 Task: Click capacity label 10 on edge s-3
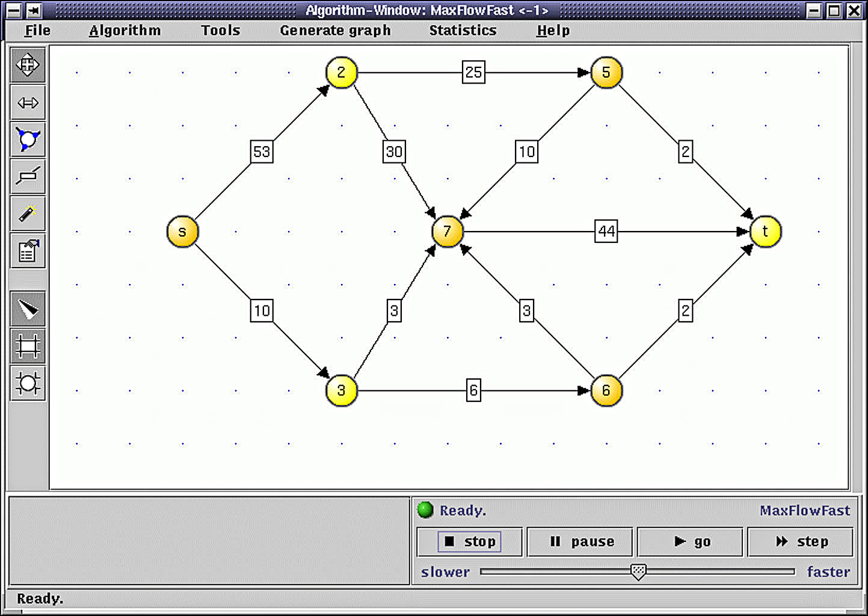[x=262, y=311]
